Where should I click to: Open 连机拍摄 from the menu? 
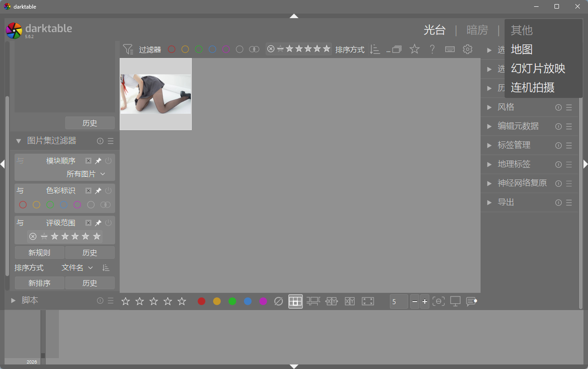(533, 87)
